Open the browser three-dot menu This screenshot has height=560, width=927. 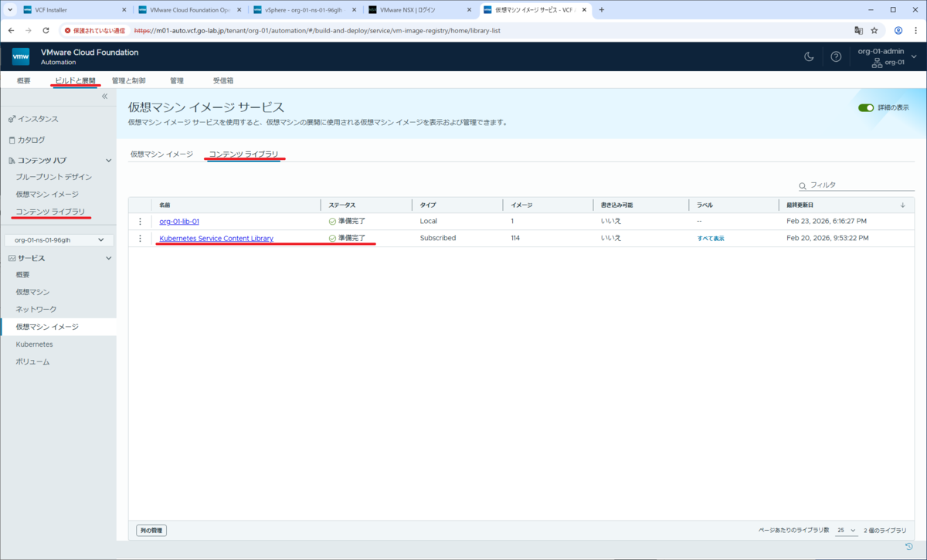916,31
